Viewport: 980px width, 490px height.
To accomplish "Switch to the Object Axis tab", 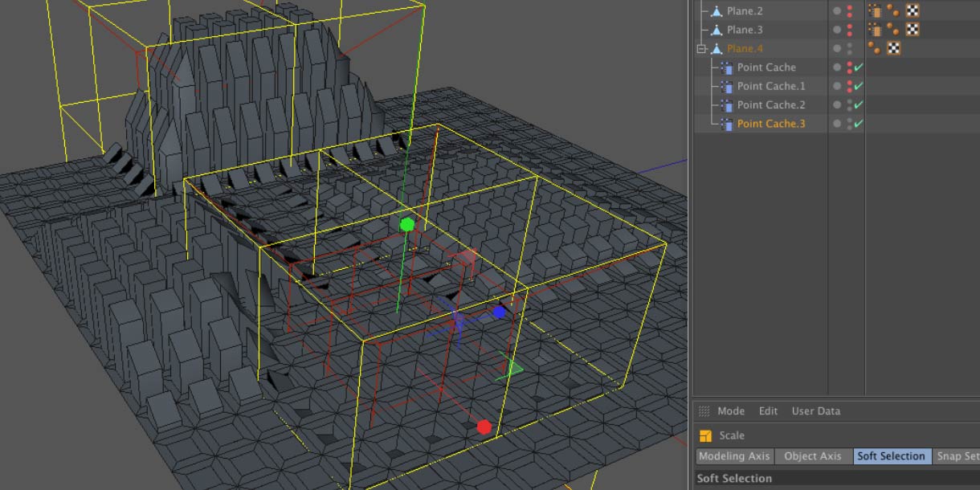I will (812, 456).
